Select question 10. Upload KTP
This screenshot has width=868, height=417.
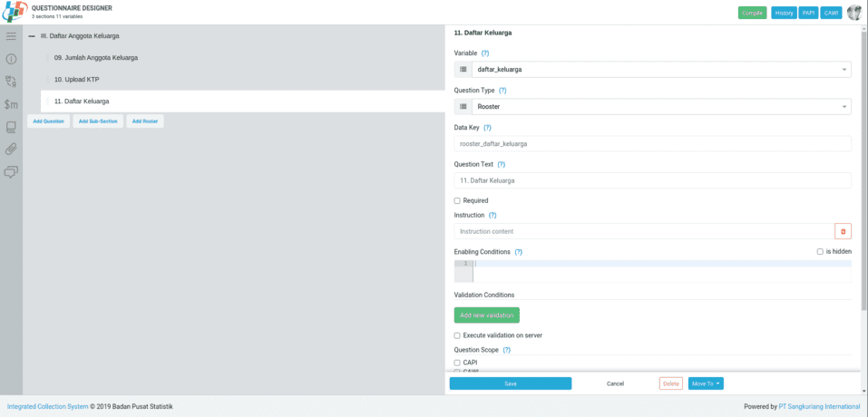(x=76, y=80)
